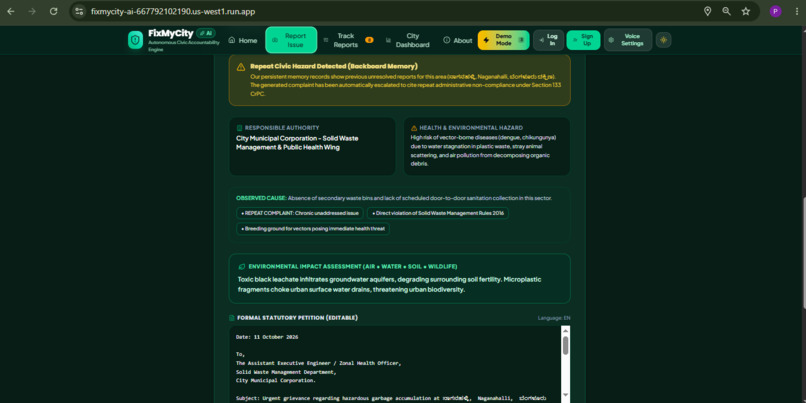Image resolution: width=806 pixels, height=403 pixels.
Task: Click the toxic black leachate description text
Action: tap(389, 284)
